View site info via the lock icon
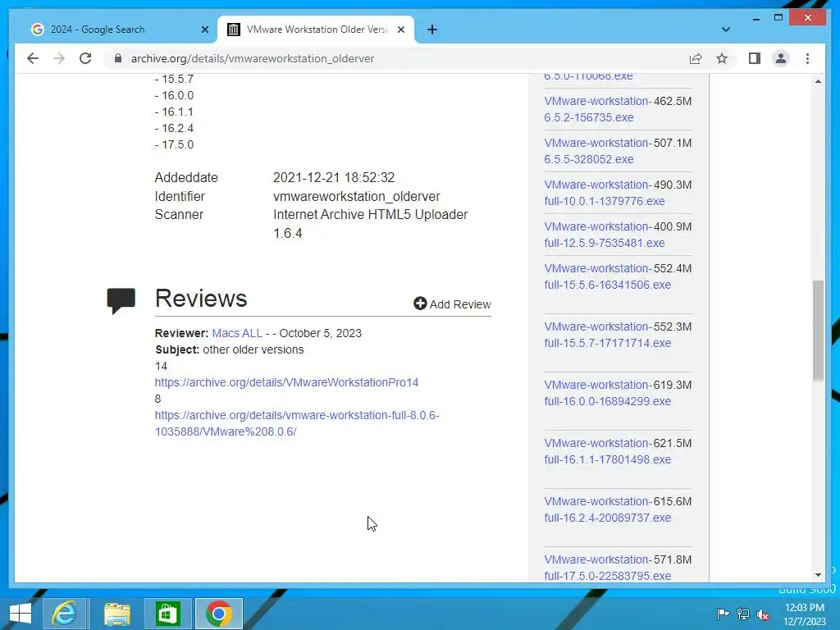 pos(118,58)
